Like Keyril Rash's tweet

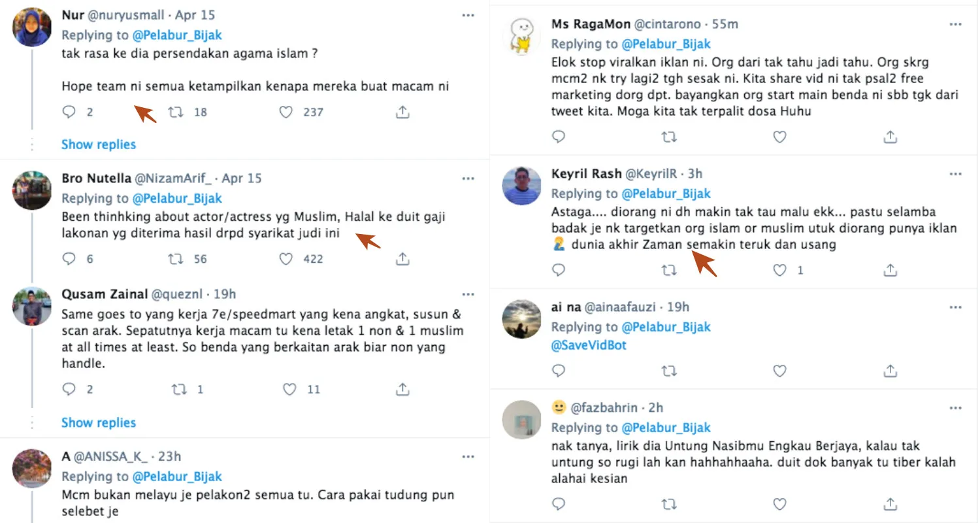click(779, 269)
